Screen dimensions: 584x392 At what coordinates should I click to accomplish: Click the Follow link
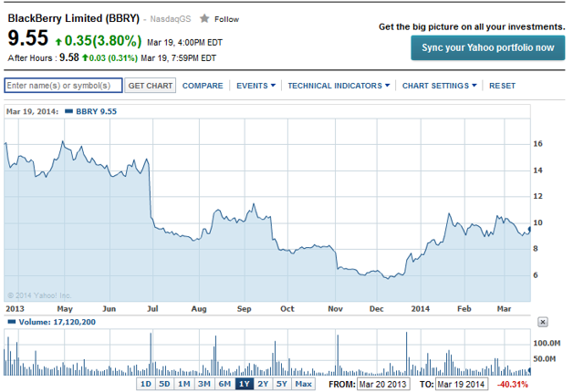point(226,19)
